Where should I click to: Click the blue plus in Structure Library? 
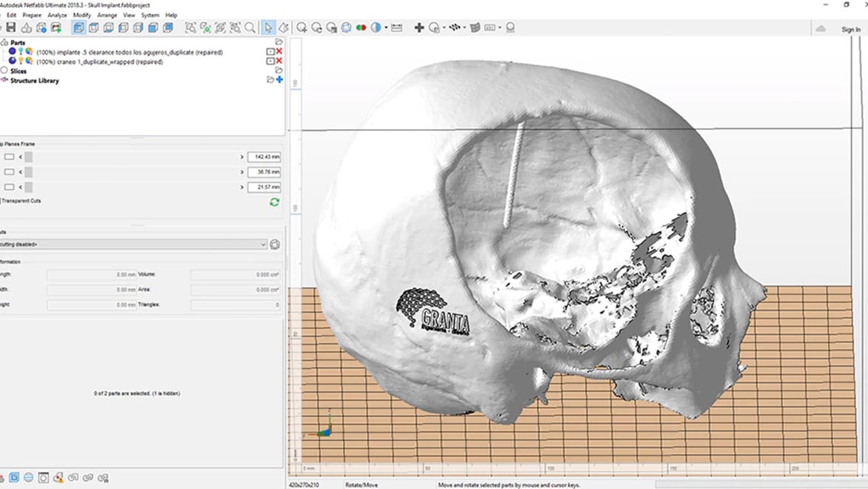click(279, 80)
